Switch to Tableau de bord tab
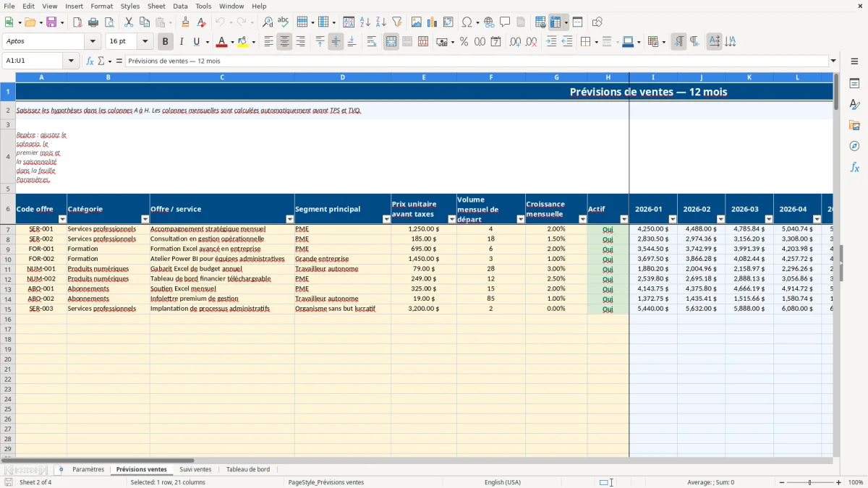868x488 pixels. coord(248,469)
